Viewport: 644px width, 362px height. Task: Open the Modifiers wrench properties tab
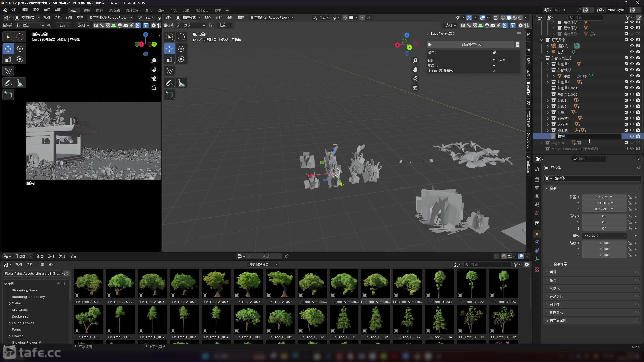click(537, 169)
